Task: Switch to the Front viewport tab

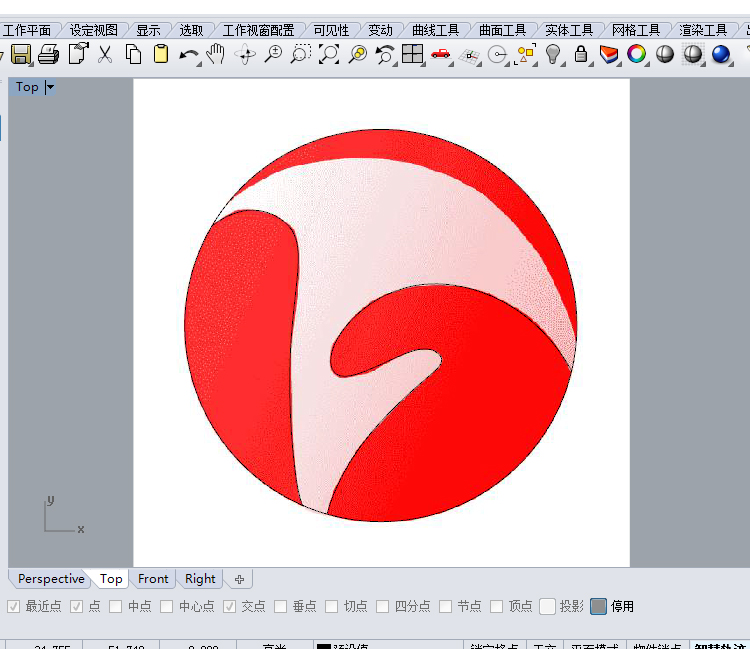Action: click(153, 579)
